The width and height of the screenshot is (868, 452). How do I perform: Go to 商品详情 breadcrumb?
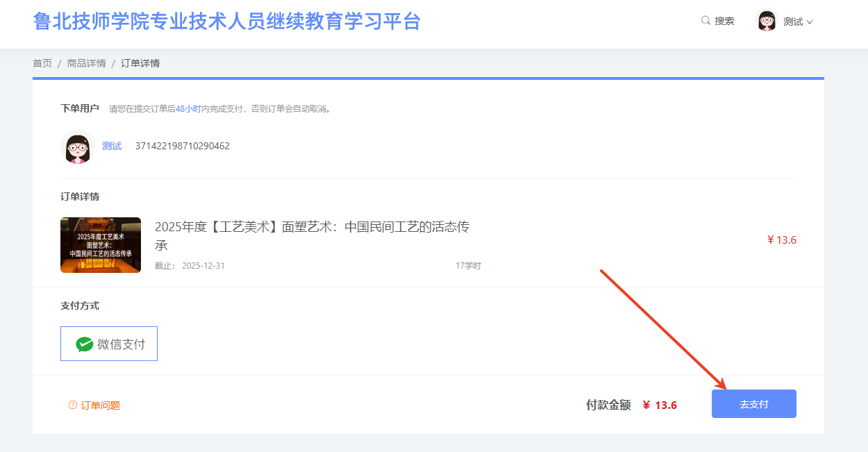pyautogui.click(x=86, y=63)
